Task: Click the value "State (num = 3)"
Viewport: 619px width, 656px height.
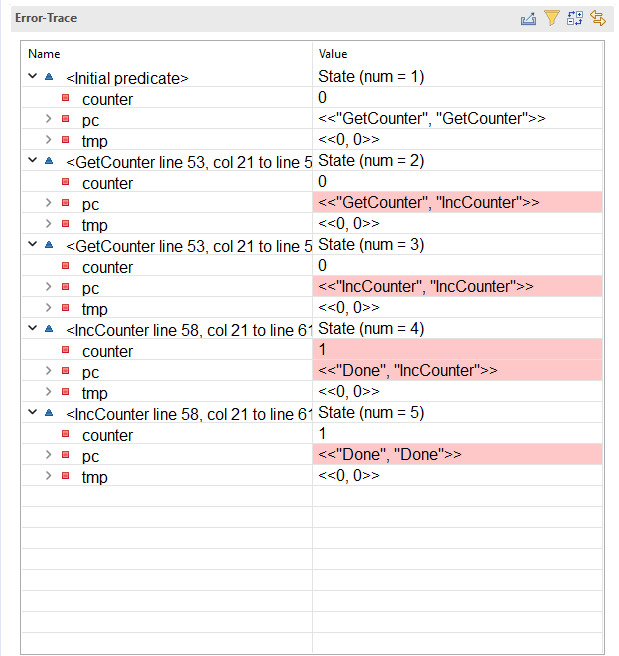Action: click(x=371, y=244)
